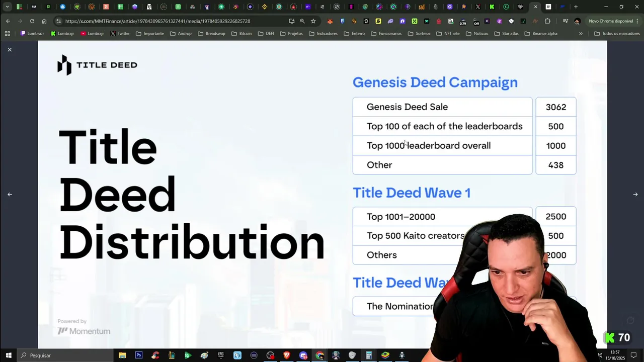Click the Title Deed Wave 1 heading
The image size is (644, 362).
click(412, 193)
